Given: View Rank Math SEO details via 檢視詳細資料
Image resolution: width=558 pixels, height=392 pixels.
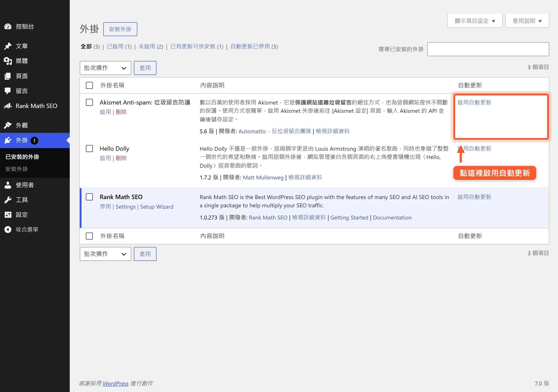Looking at the screenshot, I should [309, 217].
